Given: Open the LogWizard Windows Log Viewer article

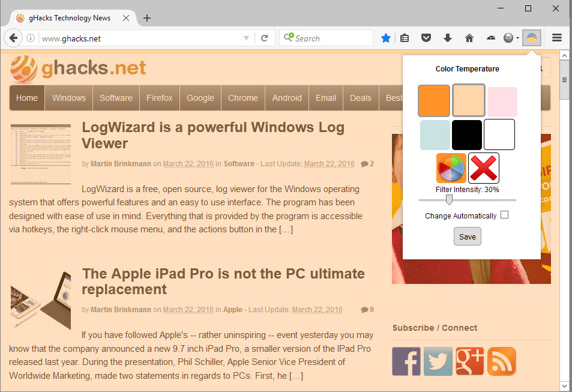Looking at the screenshot, I should click(x=213, y=135).
